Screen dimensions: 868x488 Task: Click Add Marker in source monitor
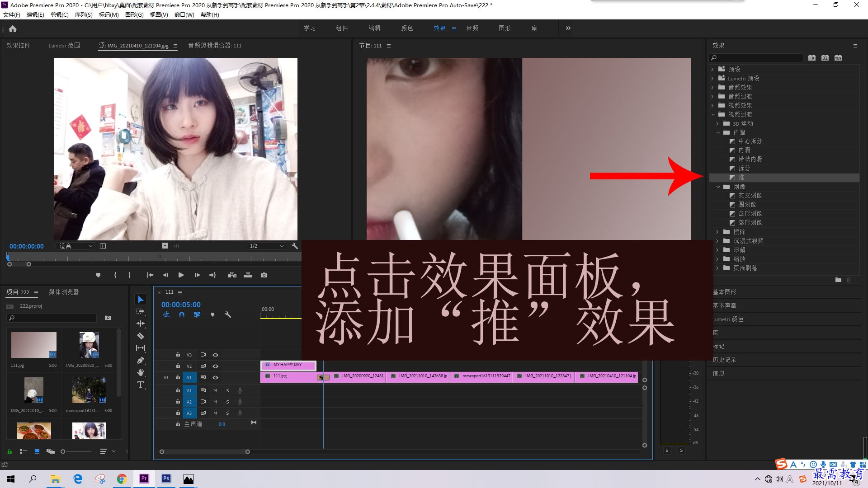98,275
